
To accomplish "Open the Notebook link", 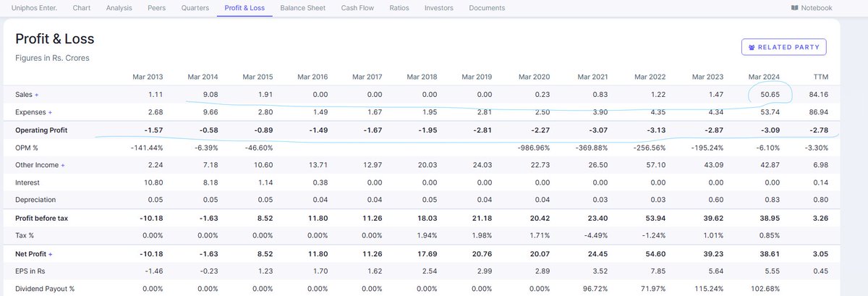I will (812, 8).
